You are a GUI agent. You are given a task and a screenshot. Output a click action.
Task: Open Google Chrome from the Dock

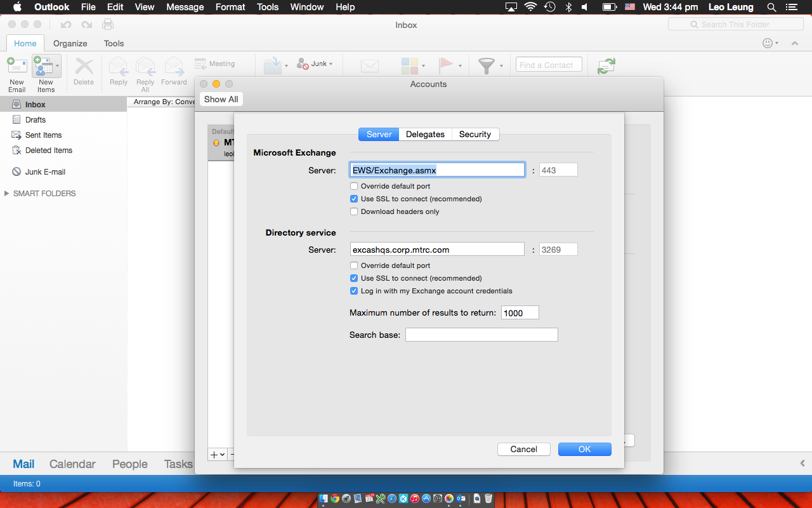[x=335, y=499]
